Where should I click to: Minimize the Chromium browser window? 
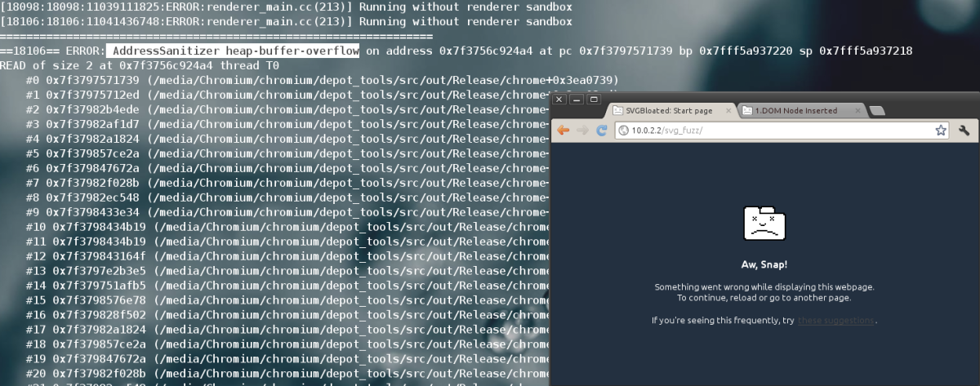click(574, 100)
